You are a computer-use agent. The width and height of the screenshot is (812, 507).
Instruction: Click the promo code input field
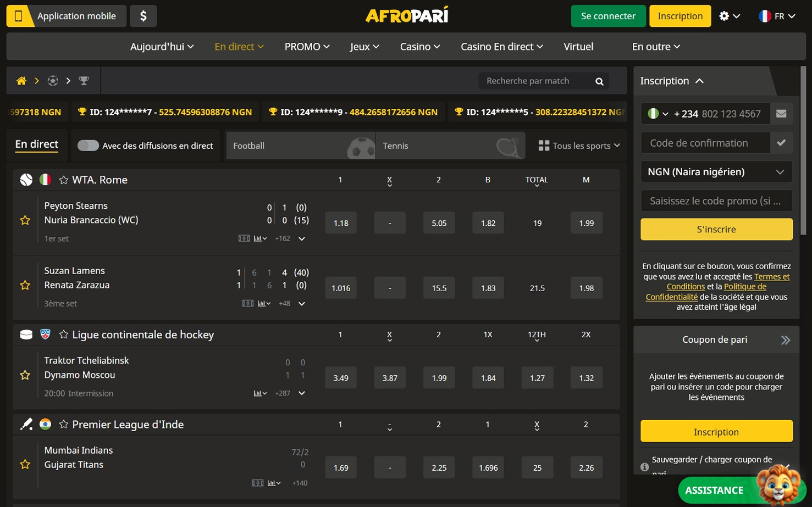click(x=716, y=200)
